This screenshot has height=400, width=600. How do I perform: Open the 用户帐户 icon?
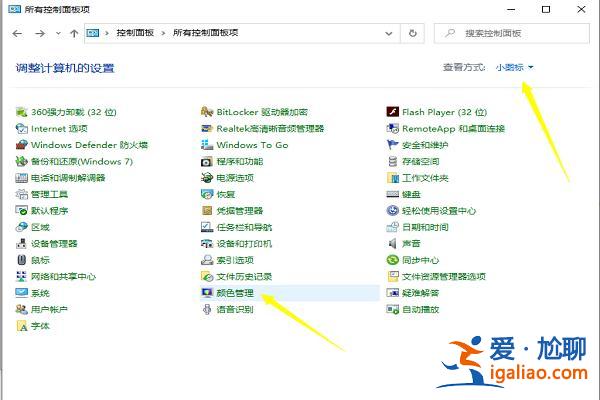[x=21, y=310]
